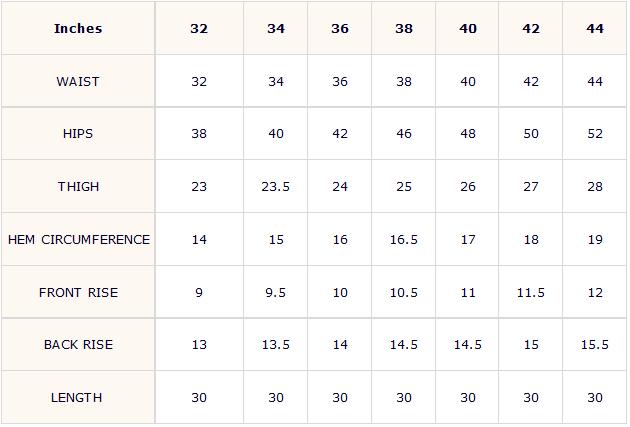Screen dimensions: 630x427
Task: Select the 23.5 thigh value cell
Action: [x=276, y=187]
